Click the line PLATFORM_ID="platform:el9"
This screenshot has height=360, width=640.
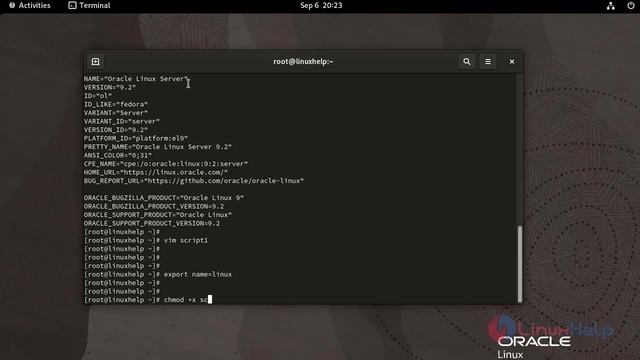pyautogui.click(x=136, y=138)
